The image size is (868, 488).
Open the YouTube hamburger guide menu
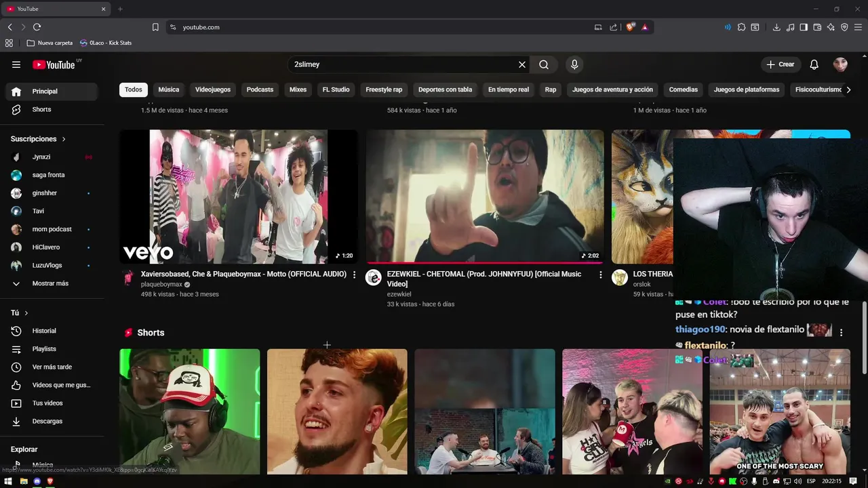pos(16,64)
